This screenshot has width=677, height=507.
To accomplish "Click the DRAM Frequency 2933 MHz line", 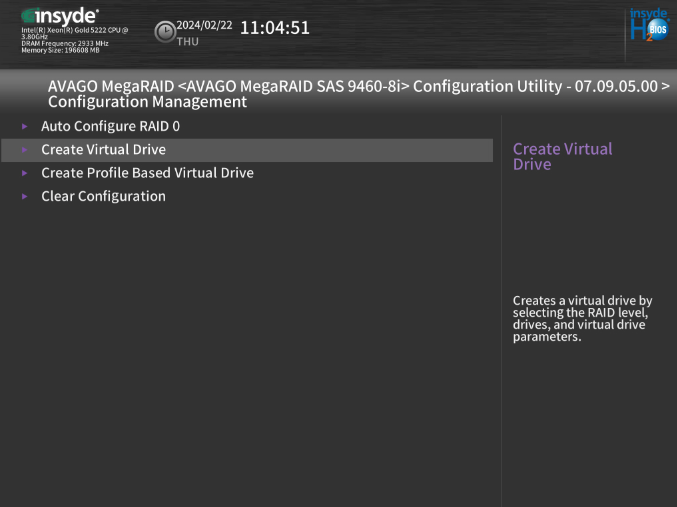I will click(65, 43).
